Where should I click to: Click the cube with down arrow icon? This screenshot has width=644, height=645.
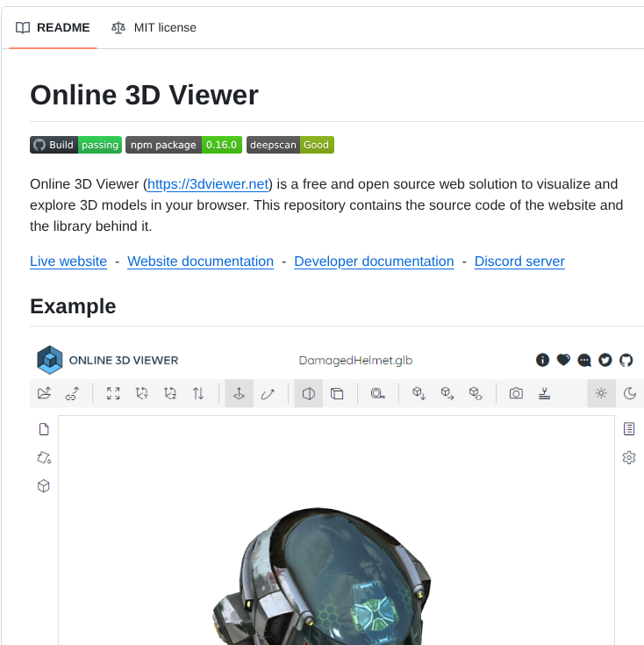pyautogui.click(x=419, y=393)
